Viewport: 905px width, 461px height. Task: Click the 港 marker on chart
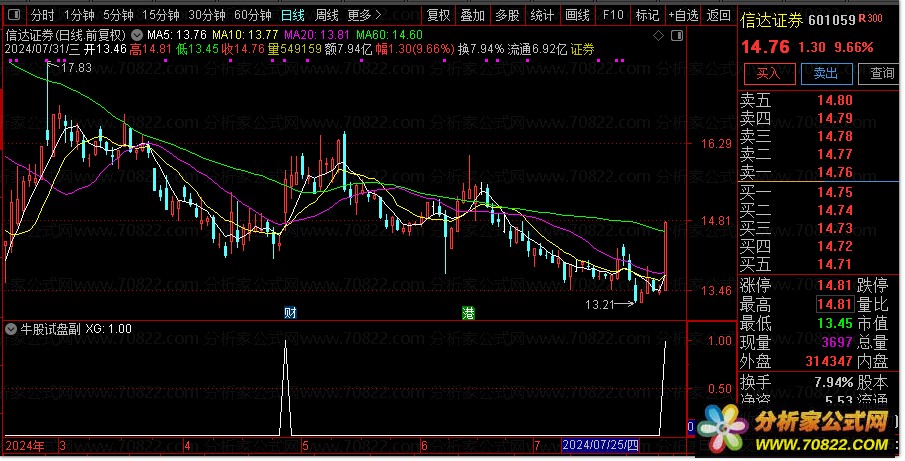tap(469, 313)
